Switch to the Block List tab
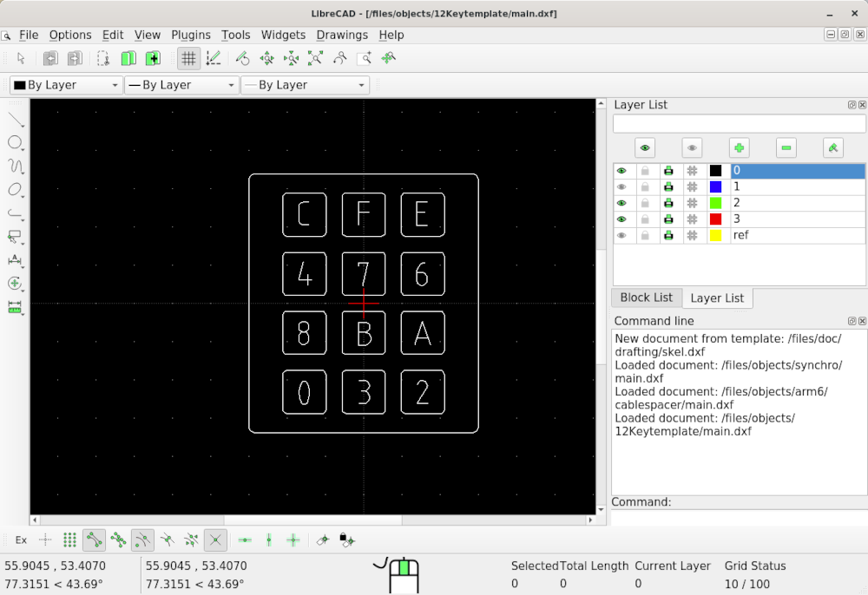 click(646, 297)
